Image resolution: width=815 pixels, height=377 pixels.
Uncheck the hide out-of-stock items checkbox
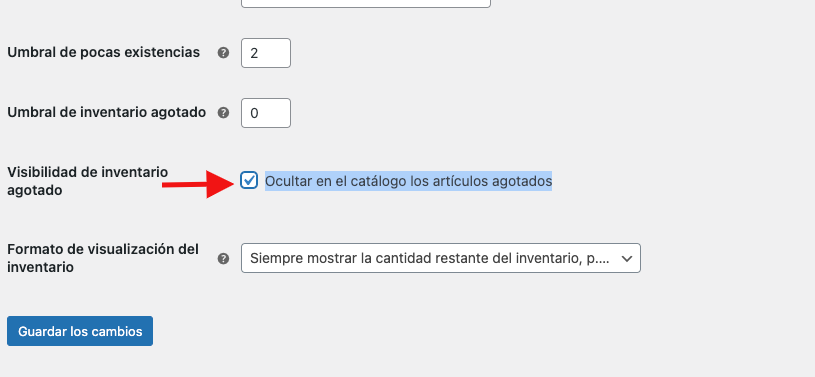pos(249,180)
